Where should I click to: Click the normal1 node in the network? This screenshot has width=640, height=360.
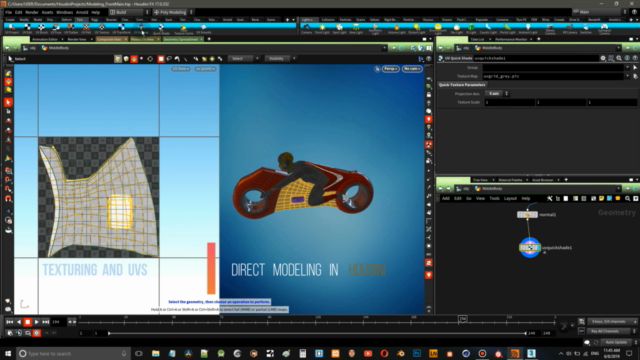tap(527, 214)
